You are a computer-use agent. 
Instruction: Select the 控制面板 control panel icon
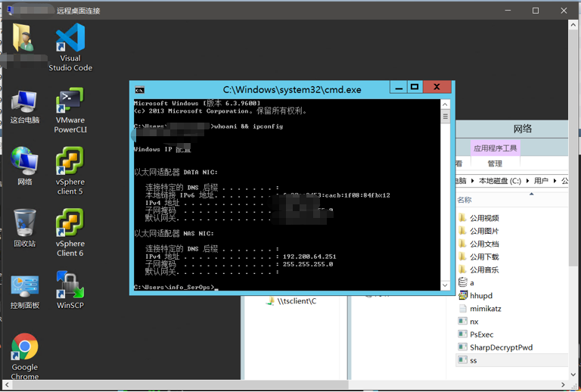25,287
